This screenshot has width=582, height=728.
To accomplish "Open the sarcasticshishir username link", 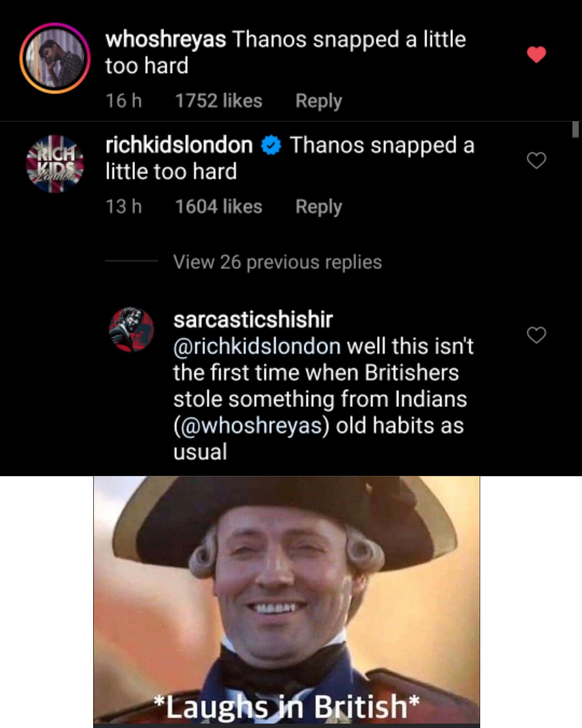I will pyautogui.click(x=253, y=319).
